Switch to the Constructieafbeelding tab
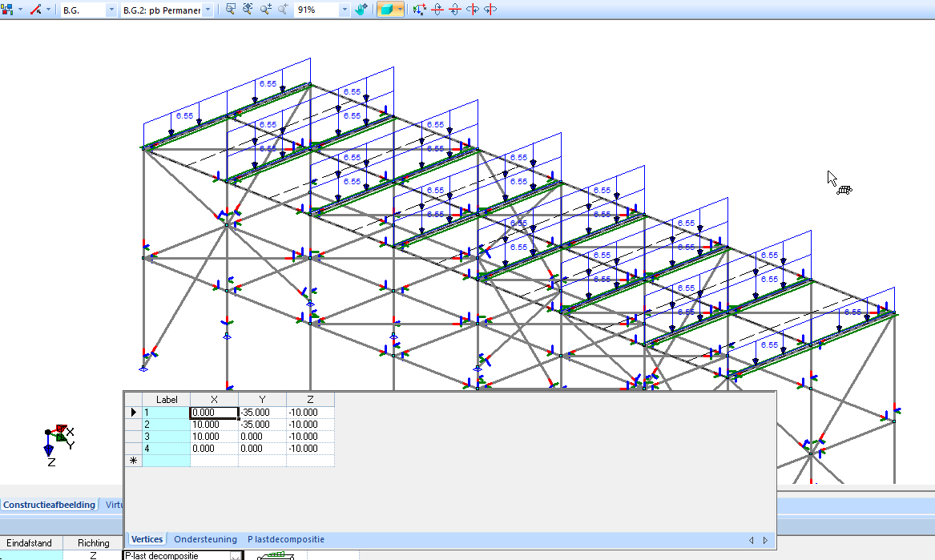This screenshot has width=935, height=560. (49, 505)
